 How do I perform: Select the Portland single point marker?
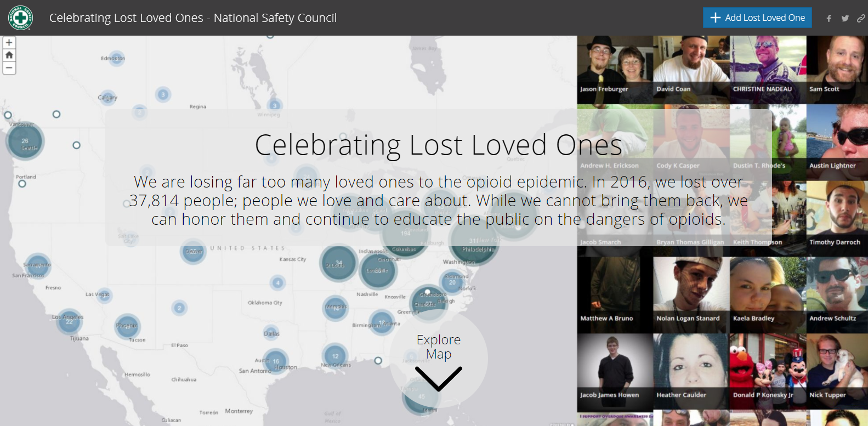(x=22, y=184)
